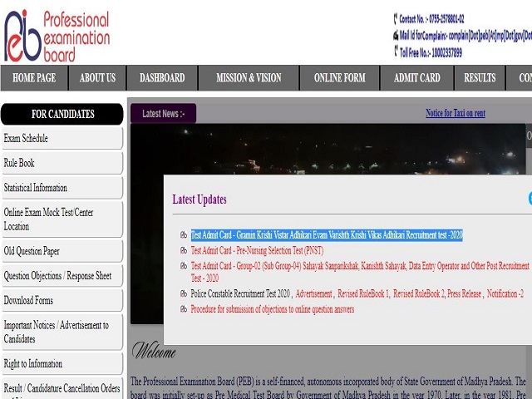Click the Latest Updates popup heading

199,199
